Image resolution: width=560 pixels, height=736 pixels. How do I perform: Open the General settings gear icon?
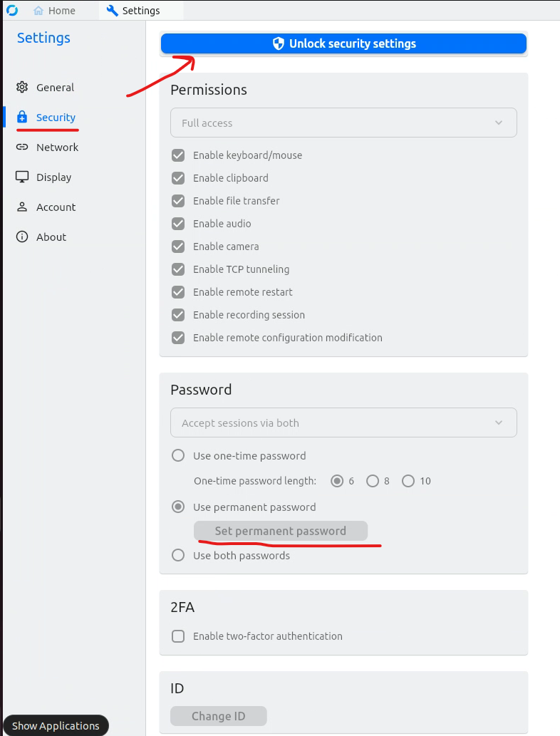[21, 87]
